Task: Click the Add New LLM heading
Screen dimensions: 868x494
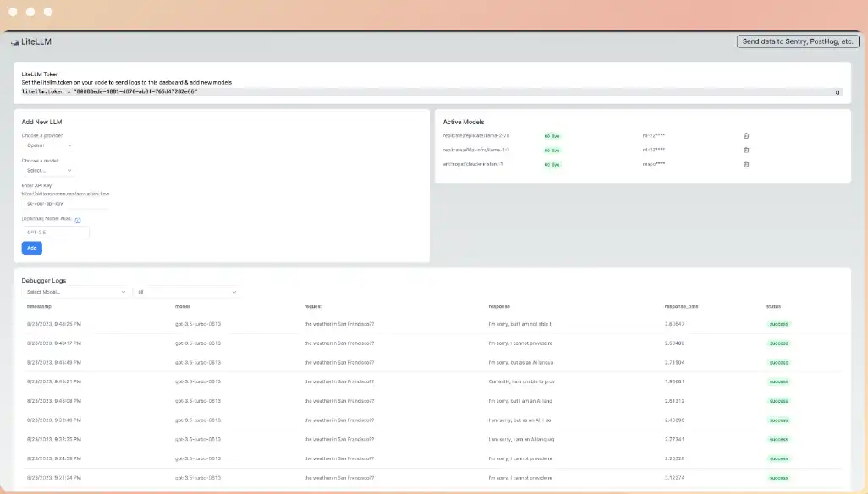Action: pyautogui.click(x=41, y=123)
